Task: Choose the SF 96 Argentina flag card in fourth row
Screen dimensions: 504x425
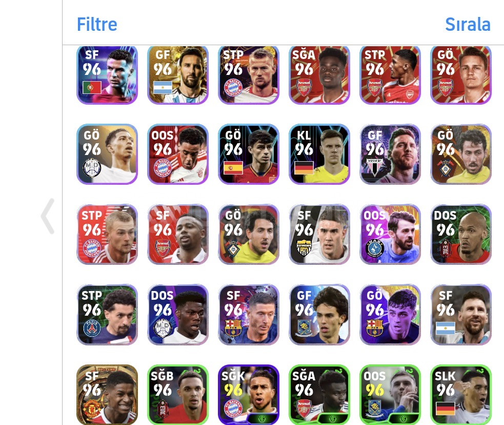Action: click(460, 314)
